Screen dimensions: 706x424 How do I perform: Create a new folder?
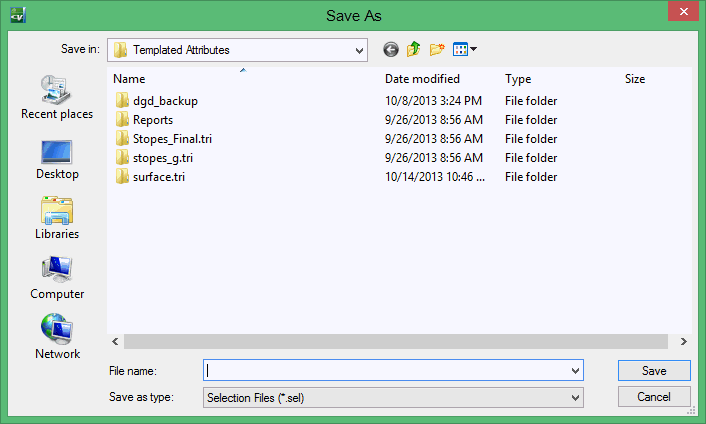437,49
